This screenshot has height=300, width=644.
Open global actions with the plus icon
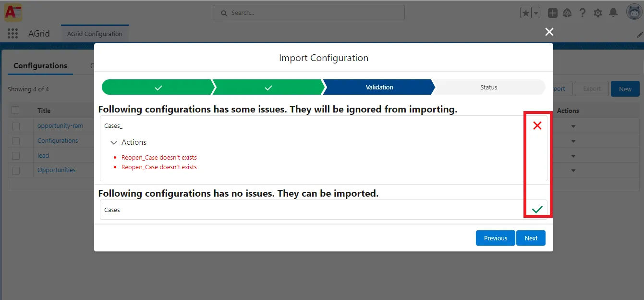click(x=552, y=12)
